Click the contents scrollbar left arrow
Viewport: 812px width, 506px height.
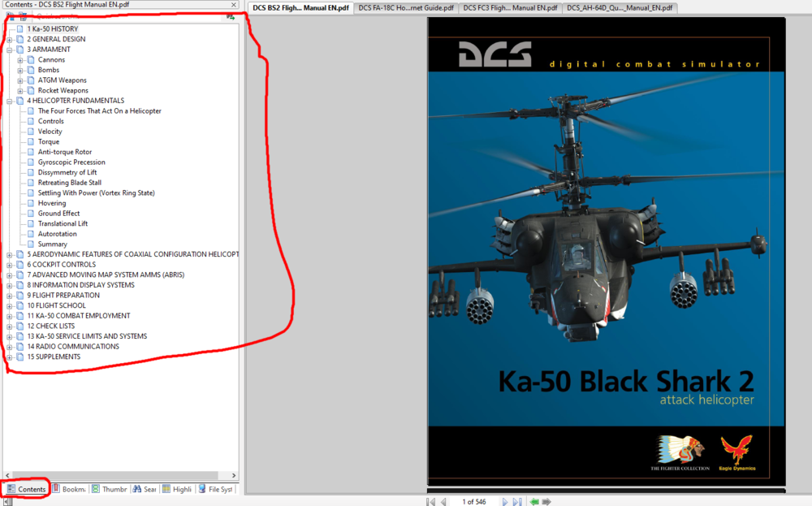click(7, 475)
